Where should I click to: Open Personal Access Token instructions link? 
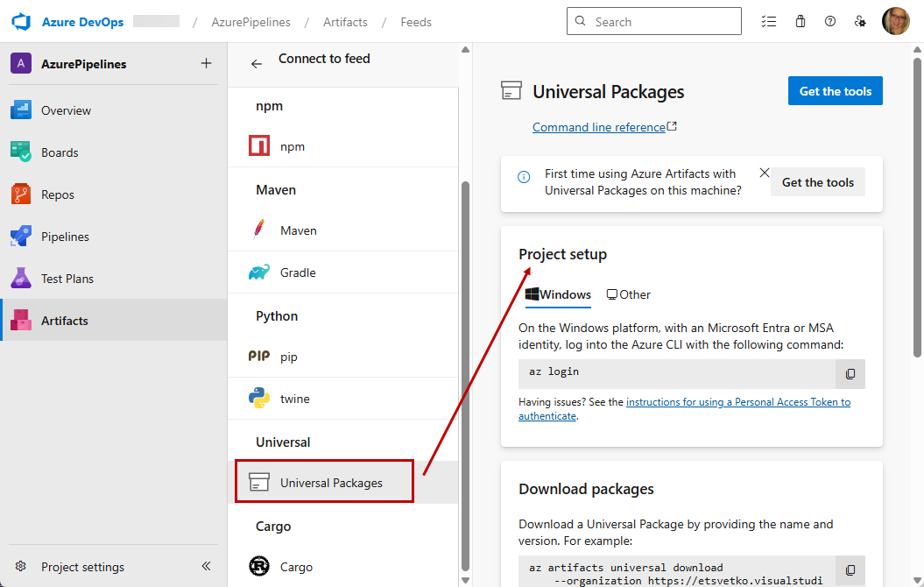(684, 409)
